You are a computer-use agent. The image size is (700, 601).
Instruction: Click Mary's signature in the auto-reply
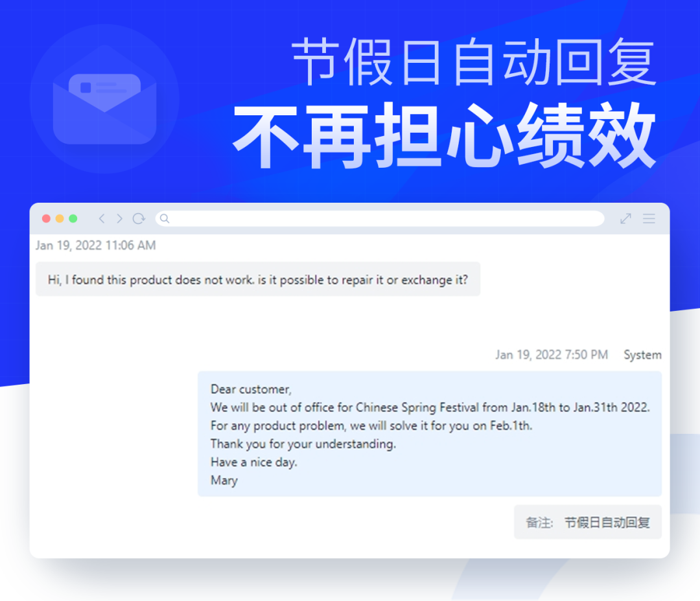click(x=224, y=481)
